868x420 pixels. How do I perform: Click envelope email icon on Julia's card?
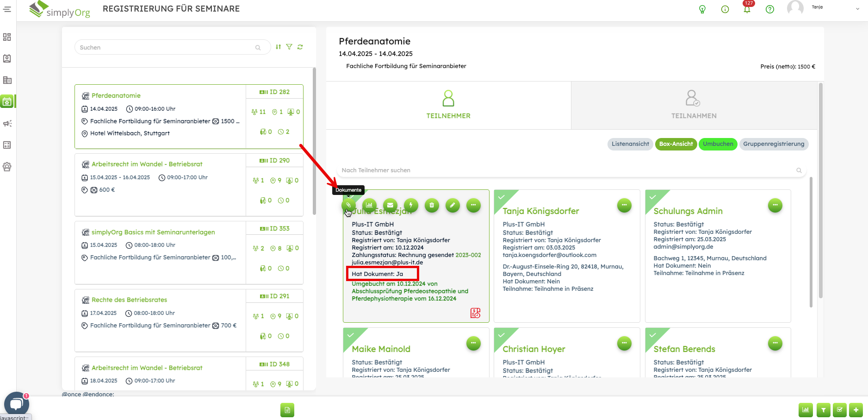390,205
